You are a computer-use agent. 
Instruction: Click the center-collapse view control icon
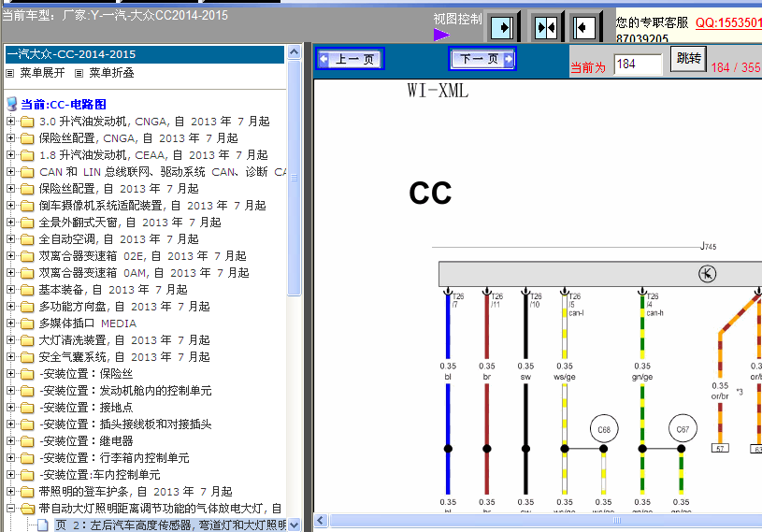coord(545,27)
